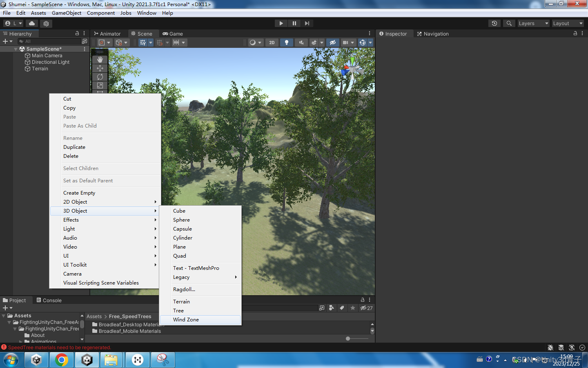588x368 pixels.
Task: Click the Step frame button
Action: [307, 23]
